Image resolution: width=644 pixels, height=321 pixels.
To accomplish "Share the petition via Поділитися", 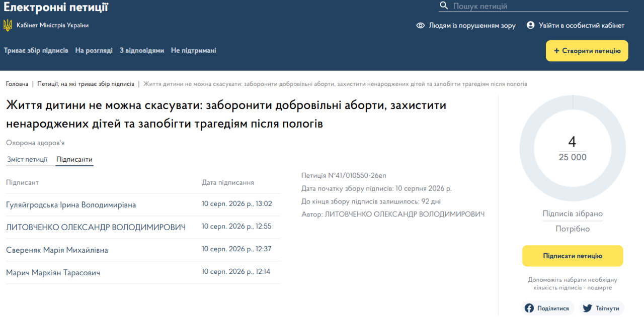I will [x=547, y=308].
